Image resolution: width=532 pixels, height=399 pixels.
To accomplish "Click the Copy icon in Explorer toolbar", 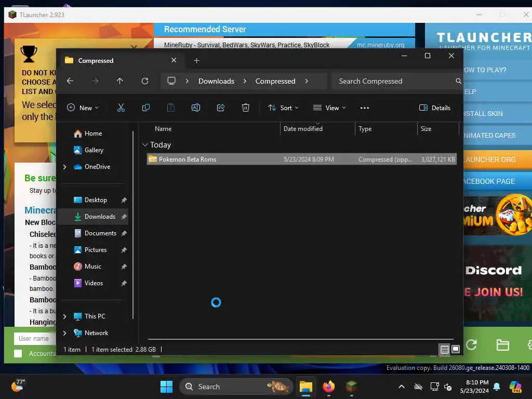I will pyautogui.click(x=146, y=108).
